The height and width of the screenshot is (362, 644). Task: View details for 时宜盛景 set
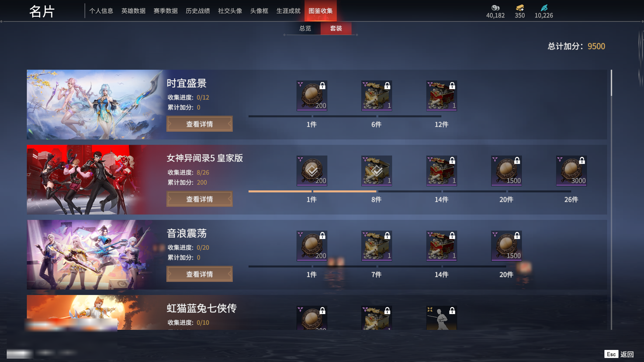tap(200, 124)
